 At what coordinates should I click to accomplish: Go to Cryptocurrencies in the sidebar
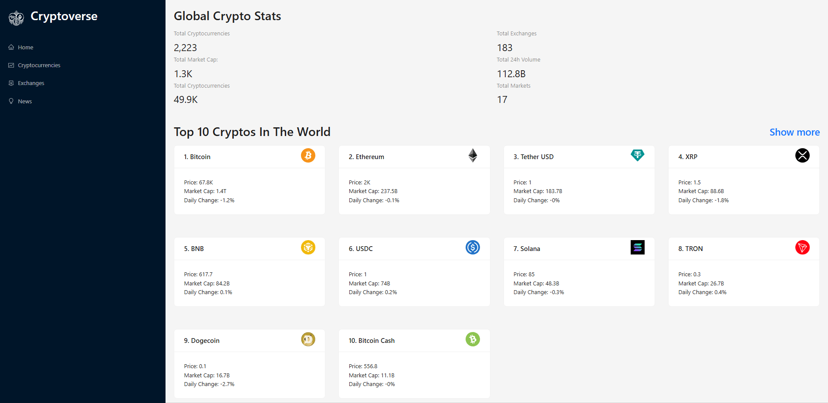point(39,65)
